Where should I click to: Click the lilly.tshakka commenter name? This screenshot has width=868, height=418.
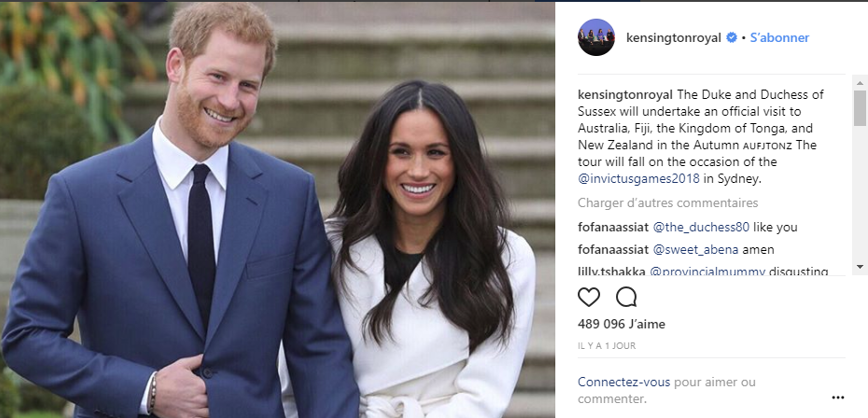tap(611, 271)
